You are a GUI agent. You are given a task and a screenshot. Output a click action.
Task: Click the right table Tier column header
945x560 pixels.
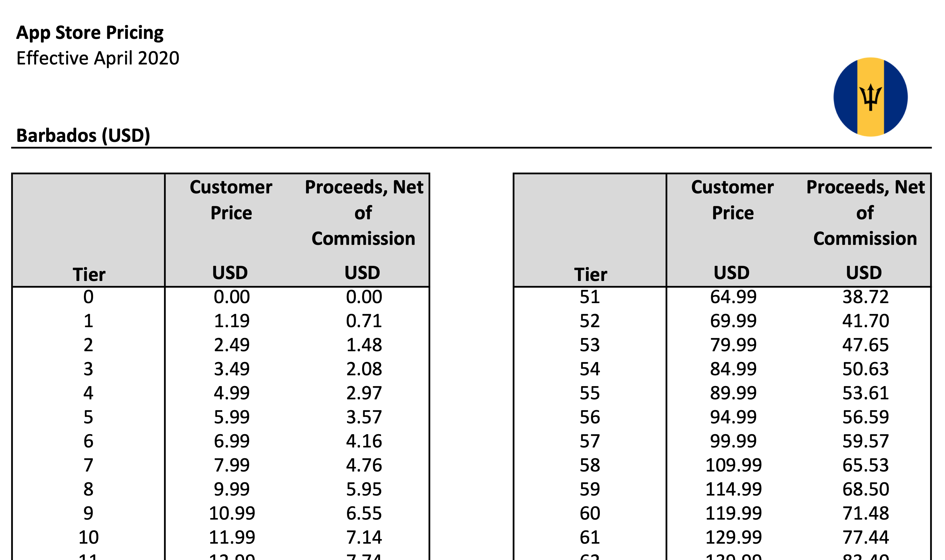pyautogui.click(x=590, y=274)
